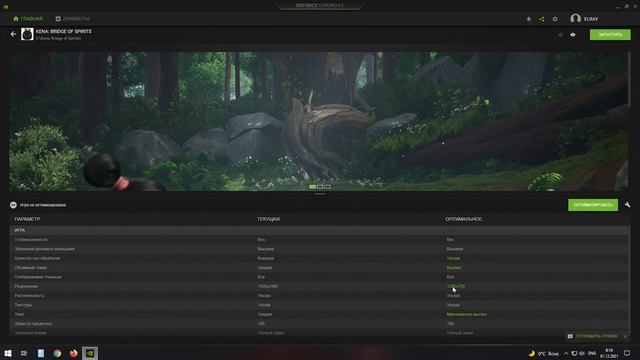The image size is (640, 360).
Task: Click the Текущая column header
Action: pos(269,219)
